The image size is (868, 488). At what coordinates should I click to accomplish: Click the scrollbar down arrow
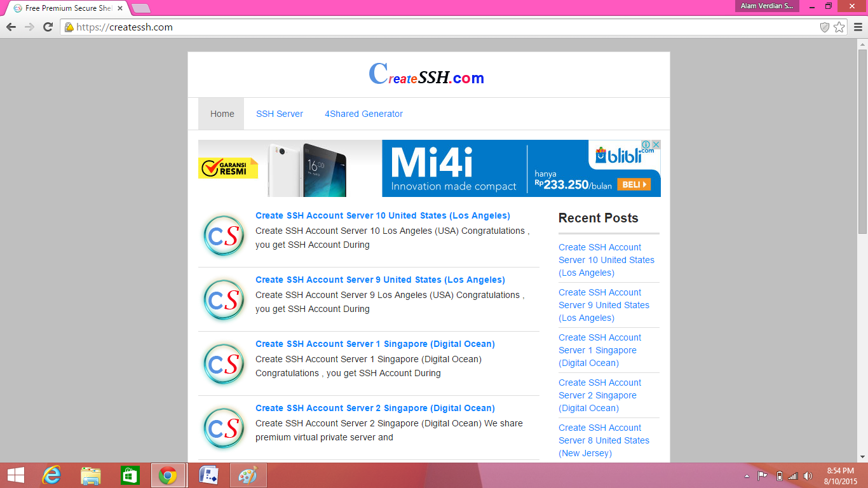(862, 457)
